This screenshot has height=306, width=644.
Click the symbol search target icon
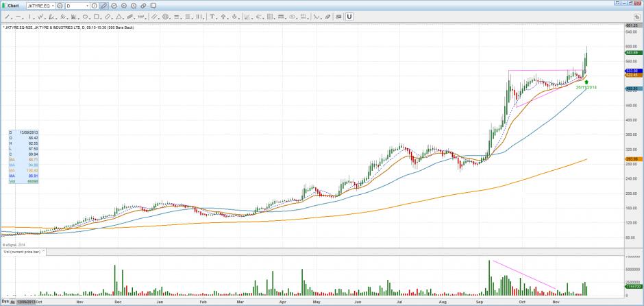(x=60, y=5)
